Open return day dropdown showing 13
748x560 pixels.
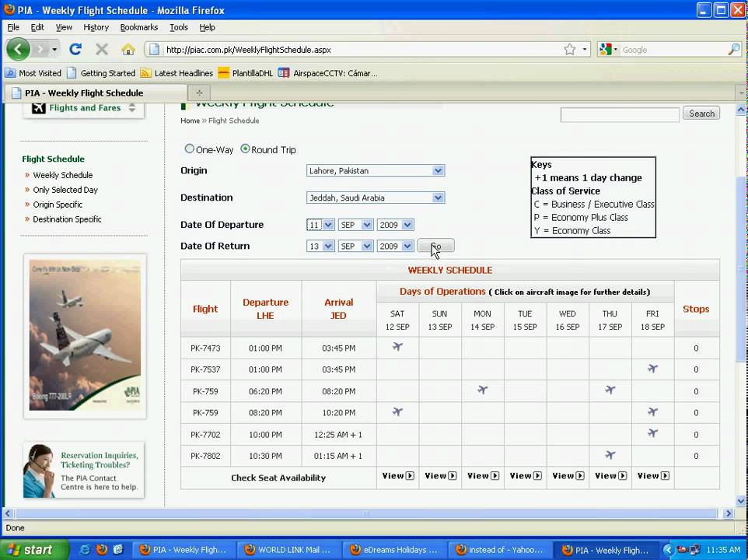[320, 246]
